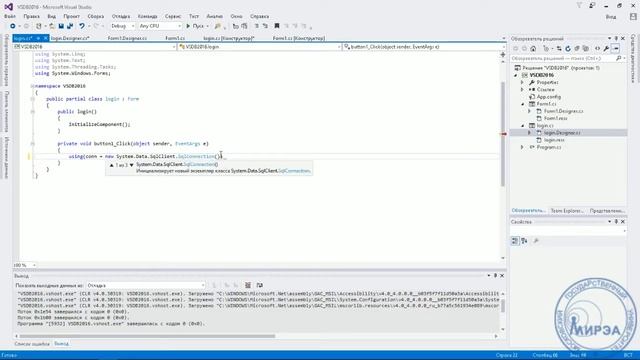Select App.config in Solution Explorer
Screen dimensions: 640x360
pyautogui.click(x=549, y=97)
